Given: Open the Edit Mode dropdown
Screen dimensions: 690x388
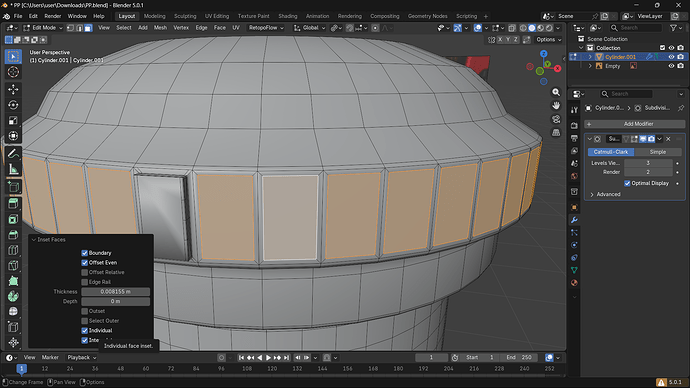Looking at the screenshot, I should click(43, 28).
